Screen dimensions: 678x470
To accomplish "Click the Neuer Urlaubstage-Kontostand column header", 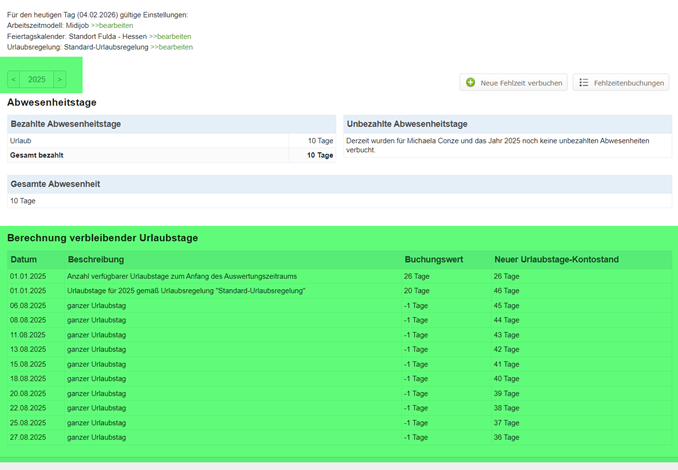I will [555, 259].
